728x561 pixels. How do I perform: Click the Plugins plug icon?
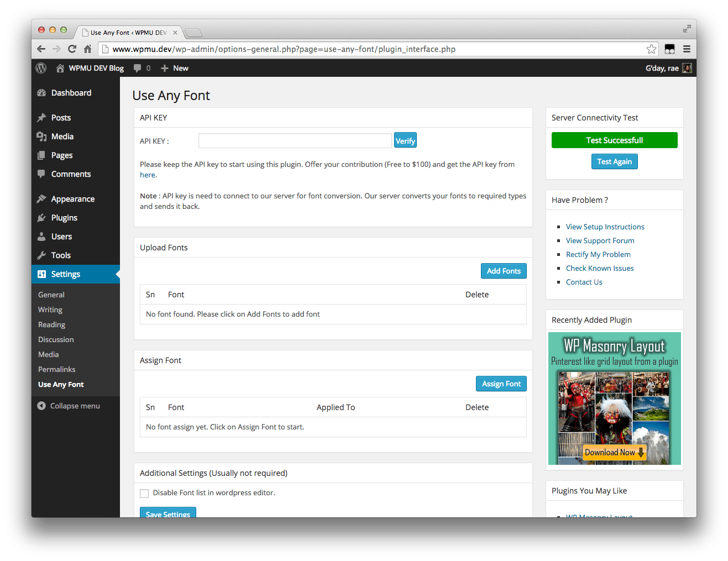click(x=41, y=218)
